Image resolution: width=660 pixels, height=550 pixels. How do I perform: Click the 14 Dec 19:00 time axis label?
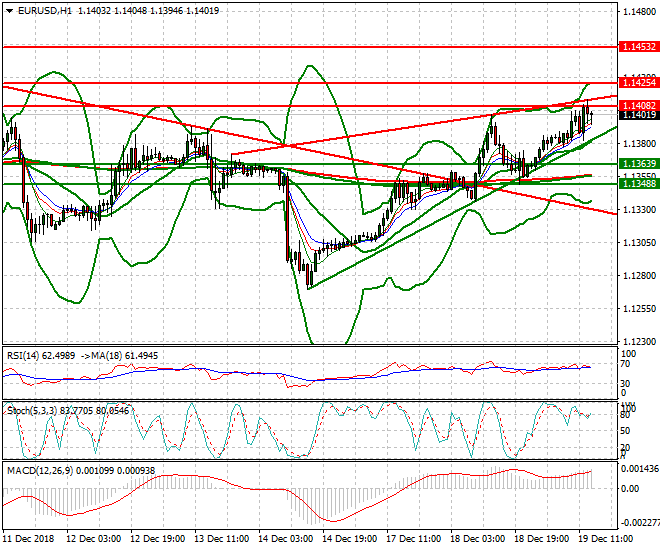(x=350, y=539)
